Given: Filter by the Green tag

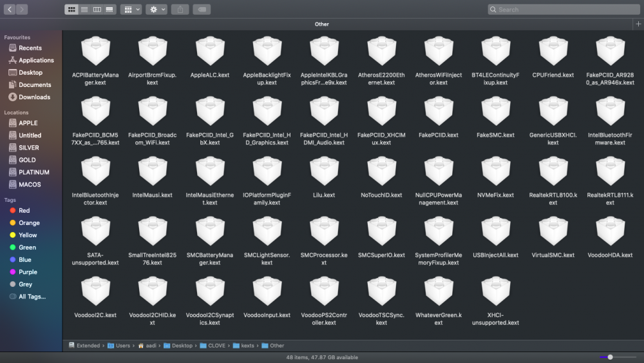Looking at the screenshot, I should coord(23,248).
